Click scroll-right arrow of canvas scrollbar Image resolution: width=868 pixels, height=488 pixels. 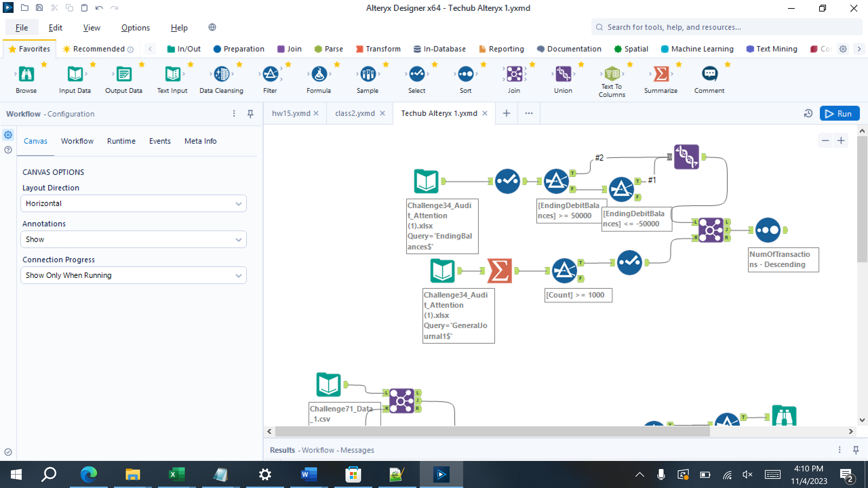coord(851,431)
